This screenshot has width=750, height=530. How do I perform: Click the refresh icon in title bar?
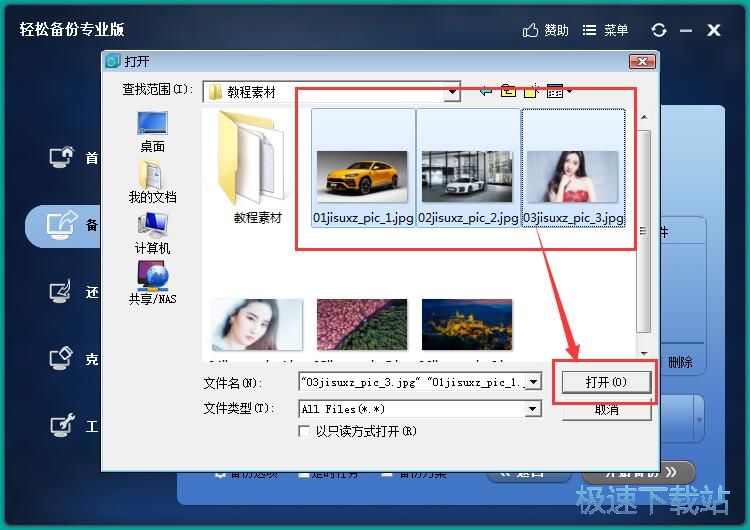[x=658, y=30]
